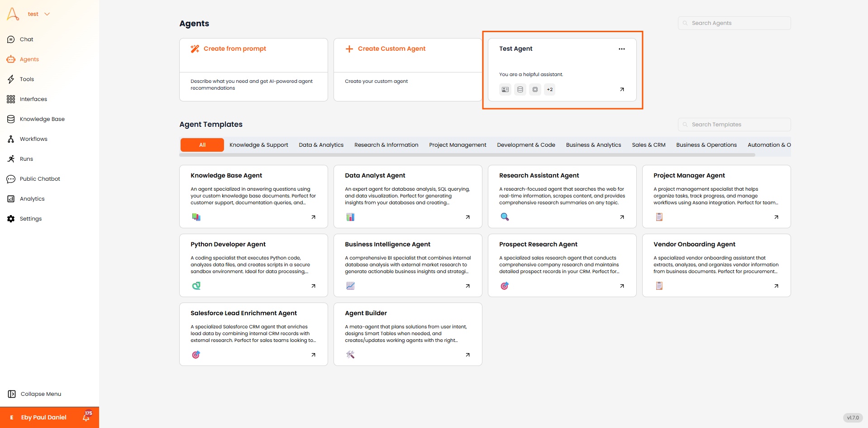868x428 pixels.
Task: Click the v1.7.0 version badge
Action: pyautogui.click(x=853, y=418)
